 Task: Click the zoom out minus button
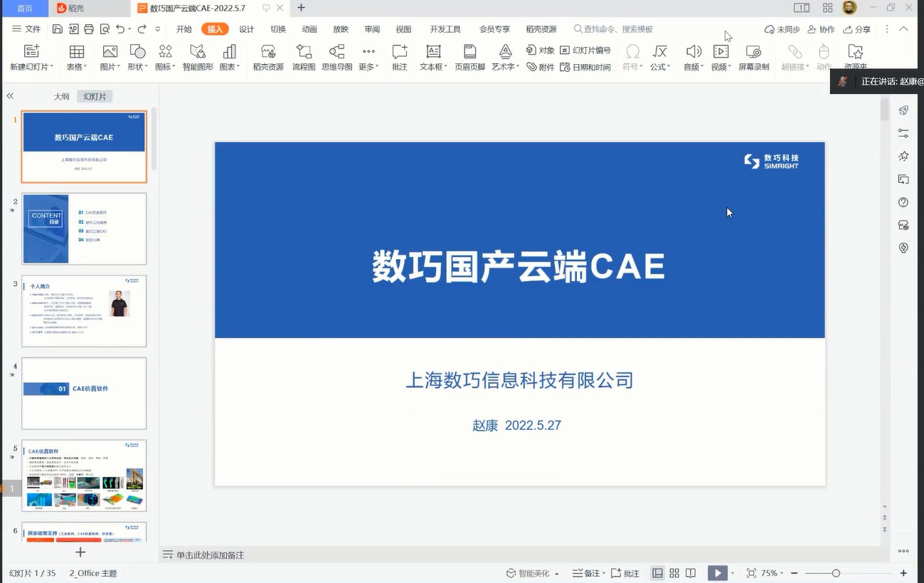pyautogui.click(x=795, y=573)
